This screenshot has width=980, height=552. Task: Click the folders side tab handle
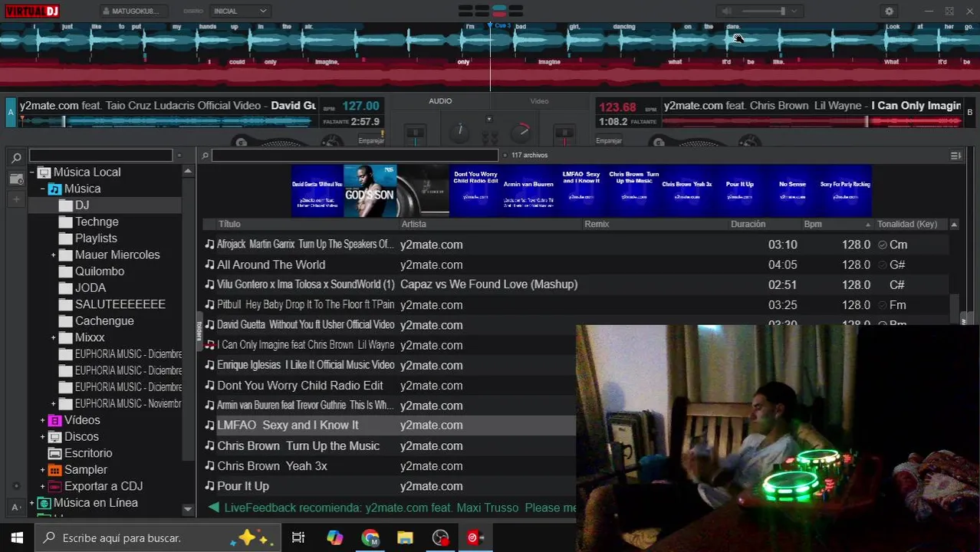[199, 330]
